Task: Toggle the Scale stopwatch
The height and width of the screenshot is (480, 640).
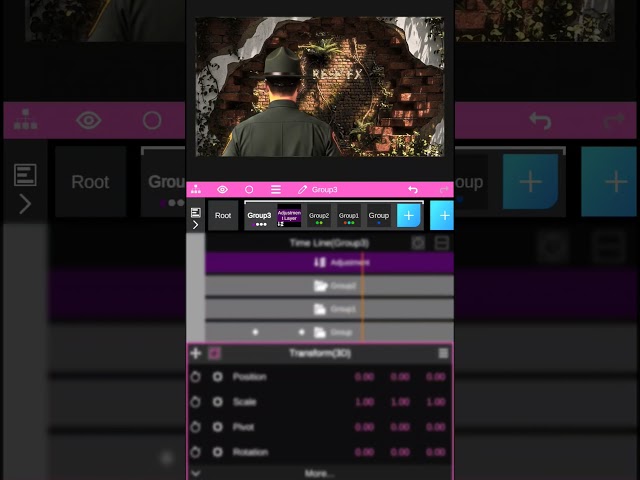Action: 196,402
